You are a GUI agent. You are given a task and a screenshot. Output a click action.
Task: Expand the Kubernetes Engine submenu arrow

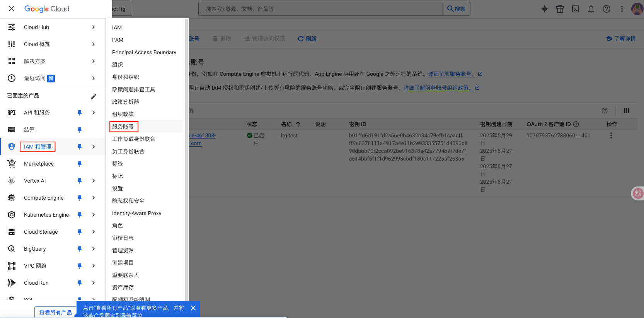[x=94, y=215]
